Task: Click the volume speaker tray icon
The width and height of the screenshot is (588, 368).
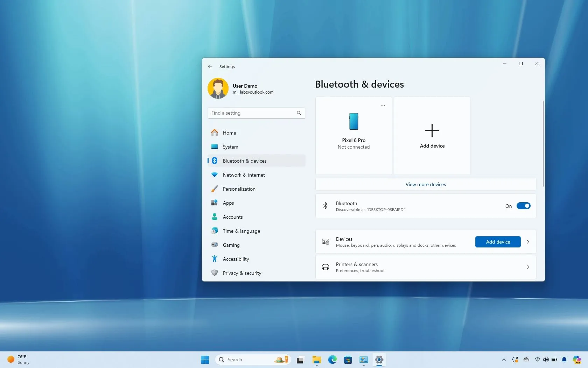Action: coord(546,360)
